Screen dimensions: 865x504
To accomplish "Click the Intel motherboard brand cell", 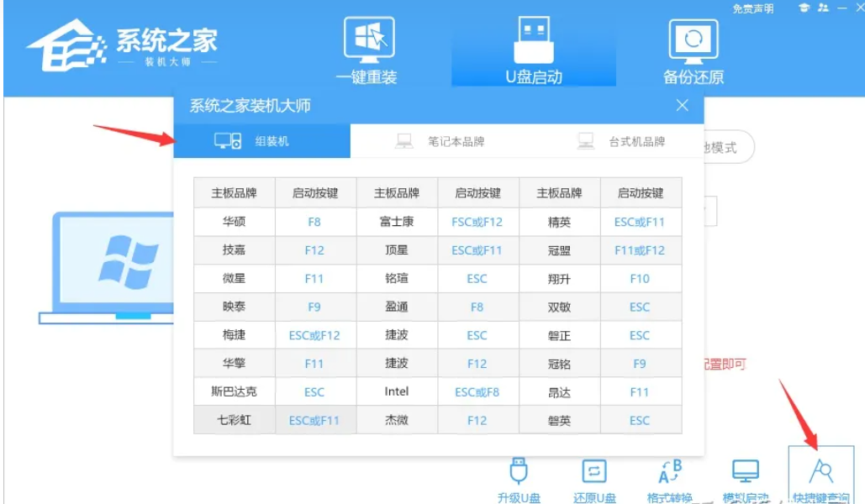I will coord(397,391).
